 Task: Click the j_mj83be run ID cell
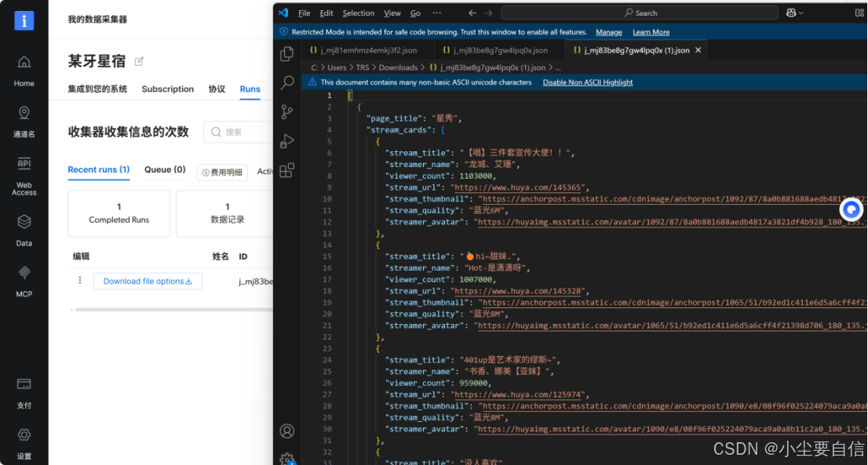(256, 282)
